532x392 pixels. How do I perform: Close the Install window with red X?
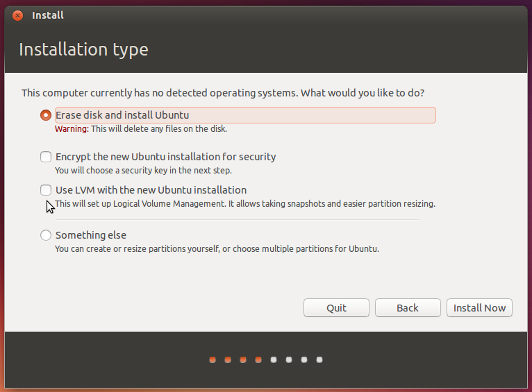(x=17, y=15)
